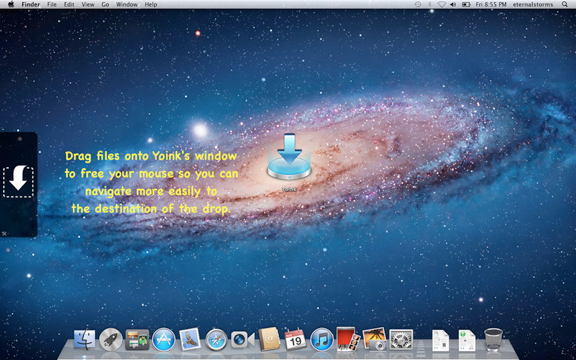Open the Help menu
This screenshot has height=360, width=576.
point(151,4)
